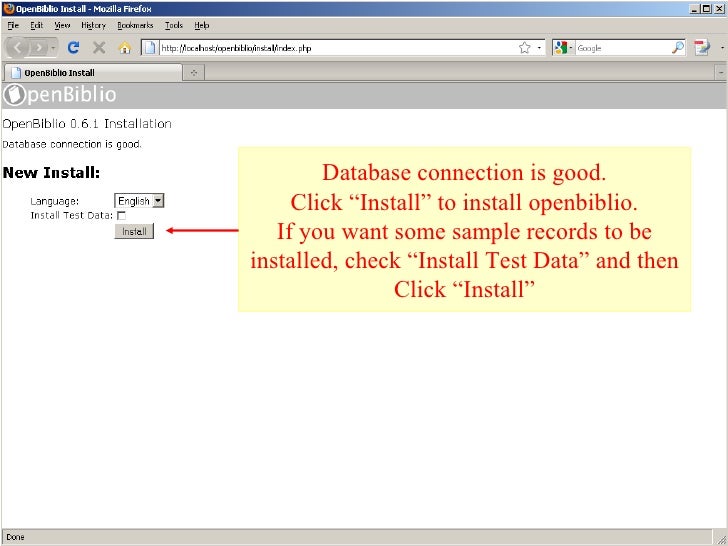Click the Google search input field
The image size is (728, 546).
click(622, 48)
